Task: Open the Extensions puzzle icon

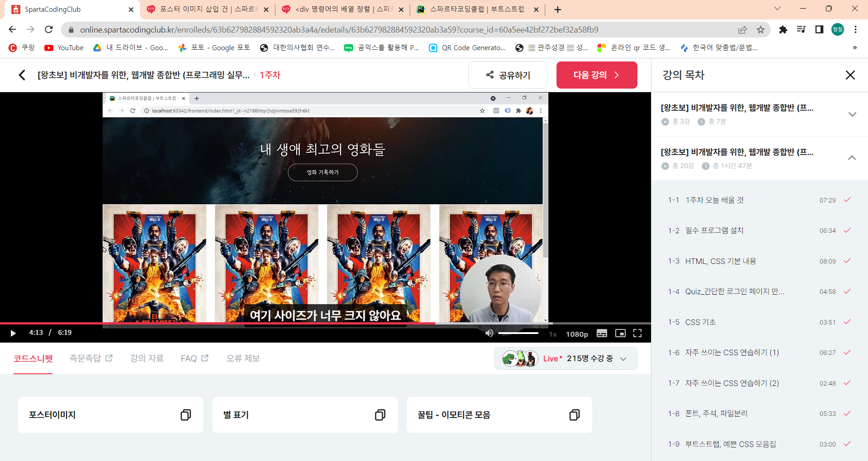Action: click(783, 30)
